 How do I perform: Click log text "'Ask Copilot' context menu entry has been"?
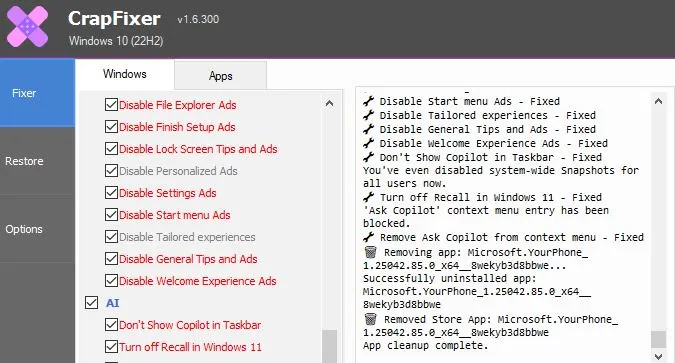tap(486, 211)
